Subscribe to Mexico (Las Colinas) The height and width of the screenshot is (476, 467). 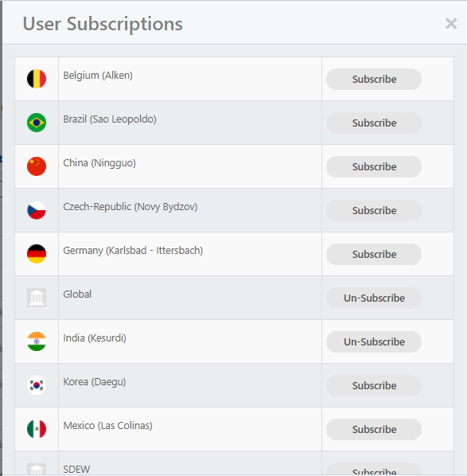click(x=374, y=429)
